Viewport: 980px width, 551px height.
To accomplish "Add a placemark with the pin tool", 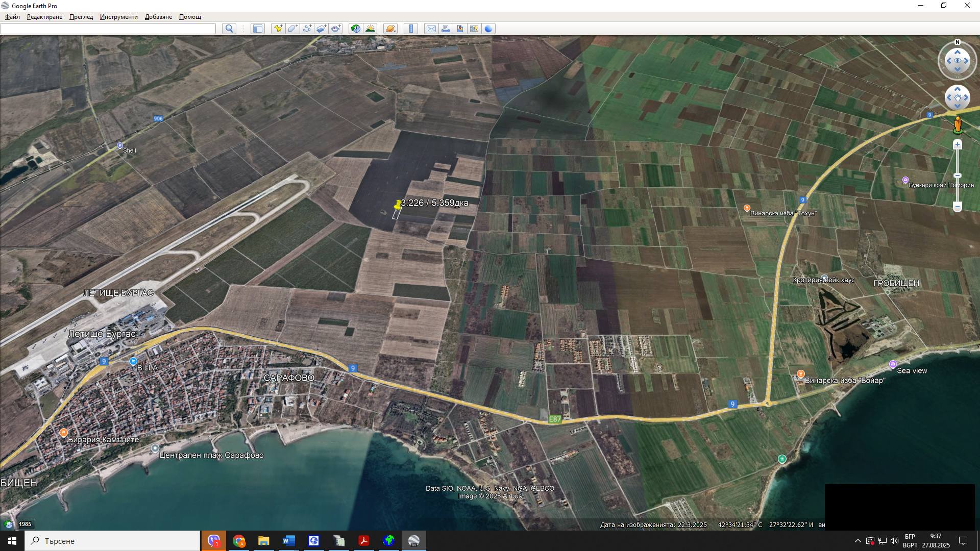I will (278, 29).
